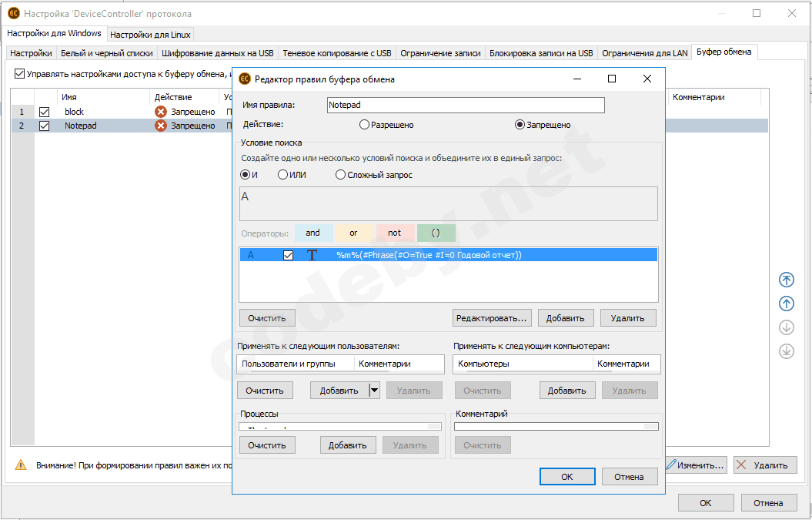Image resolution: width=812 pixels, height=520 pixels.
Task: Click the Комментарии column header in main window
Action: pos(699,97)
